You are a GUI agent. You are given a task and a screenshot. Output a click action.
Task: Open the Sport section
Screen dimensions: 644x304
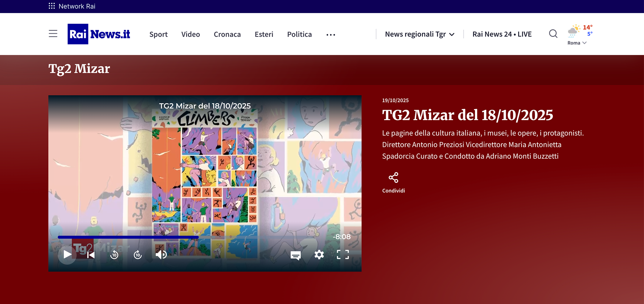coord(158,34)
